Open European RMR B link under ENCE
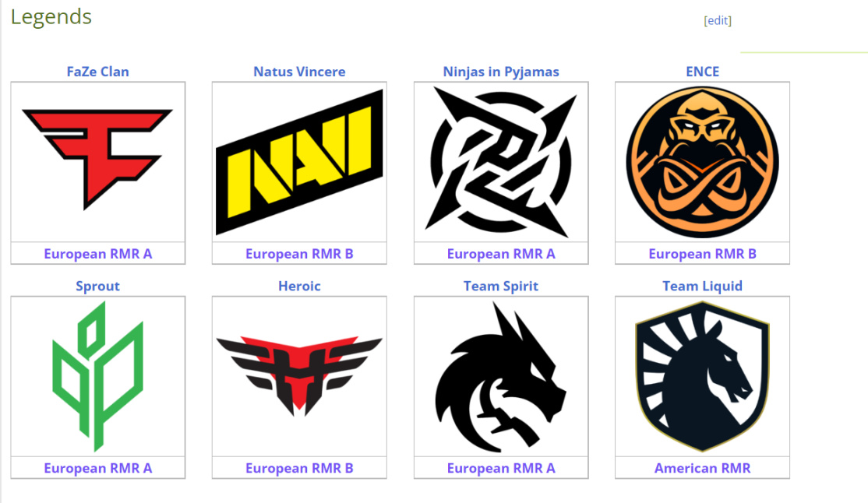868x503 pixels. tap(703, 254)
